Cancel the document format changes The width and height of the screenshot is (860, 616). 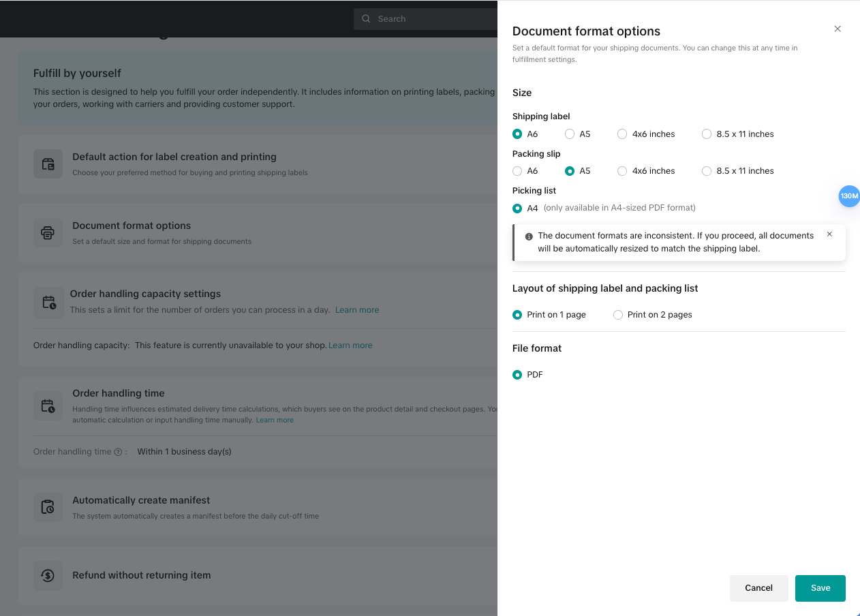point(758,588)
